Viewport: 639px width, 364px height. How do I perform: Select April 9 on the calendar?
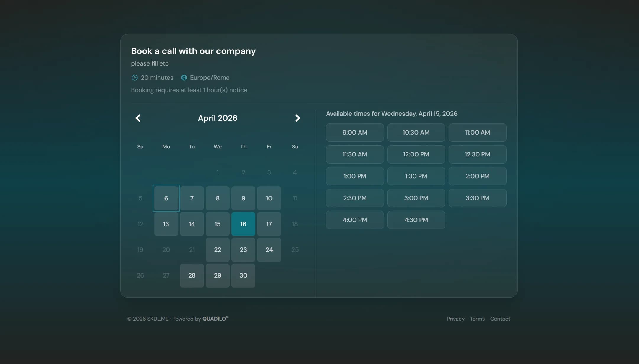pyautogui.click(x=243, y=198)
